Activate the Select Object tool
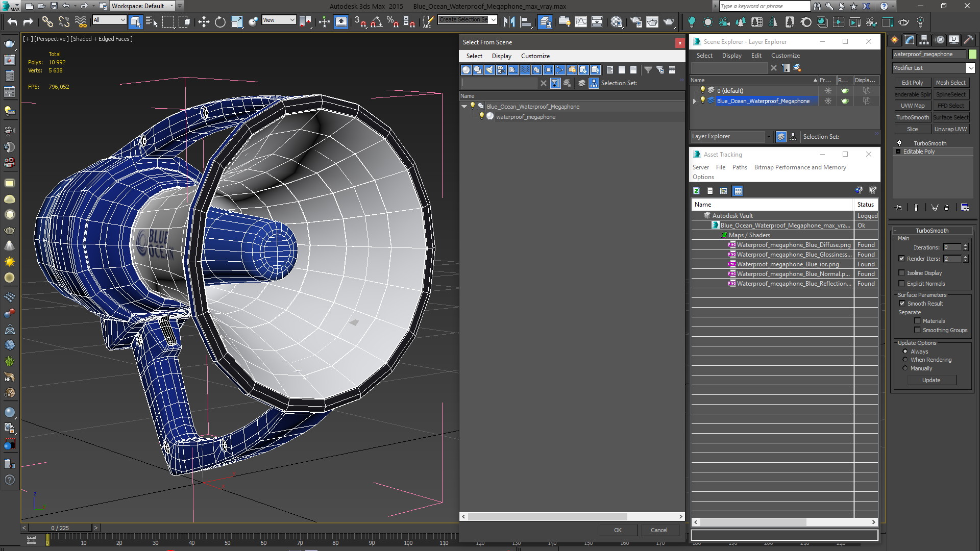The image size is (980, 551). 135,21
